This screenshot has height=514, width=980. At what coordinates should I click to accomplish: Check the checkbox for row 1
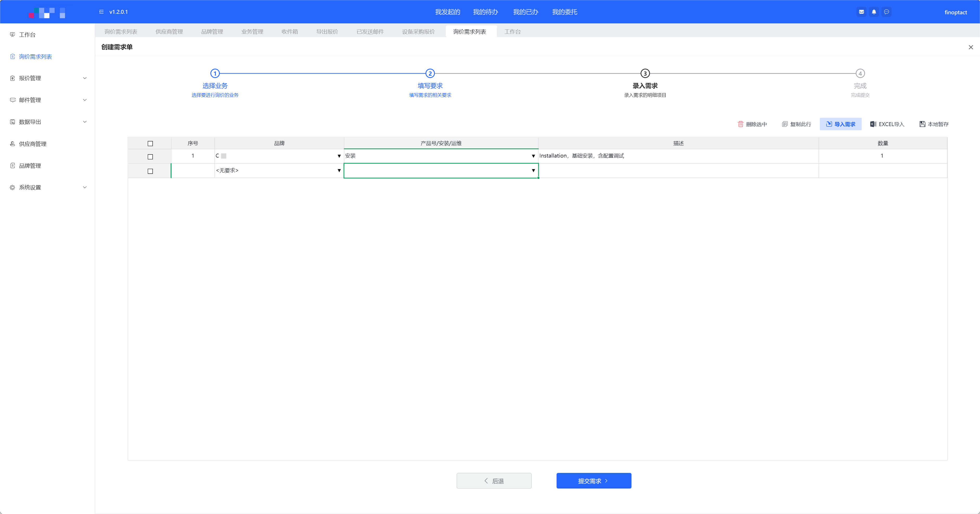pyautogui.click(x=150, y=156)
